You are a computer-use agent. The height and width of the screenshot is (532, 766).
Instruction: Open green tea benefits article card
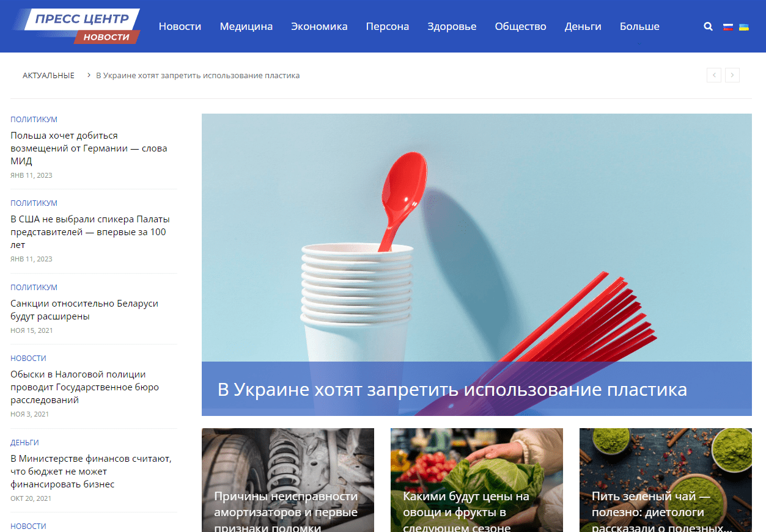tap(666, 480)
